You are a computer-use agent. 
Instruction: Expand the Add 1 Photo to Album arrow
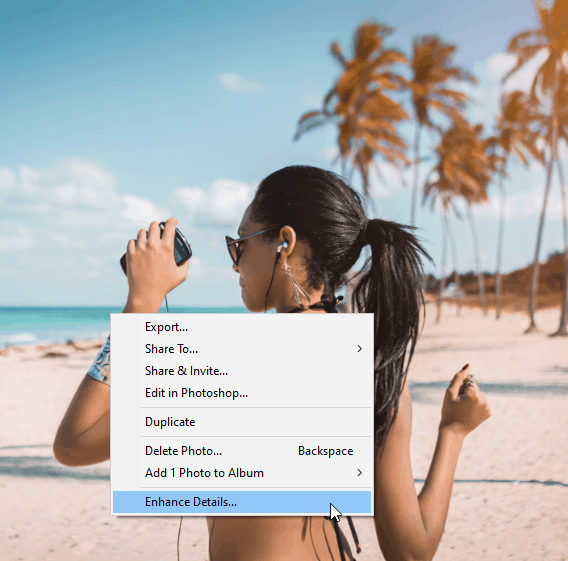coord(359,473)
